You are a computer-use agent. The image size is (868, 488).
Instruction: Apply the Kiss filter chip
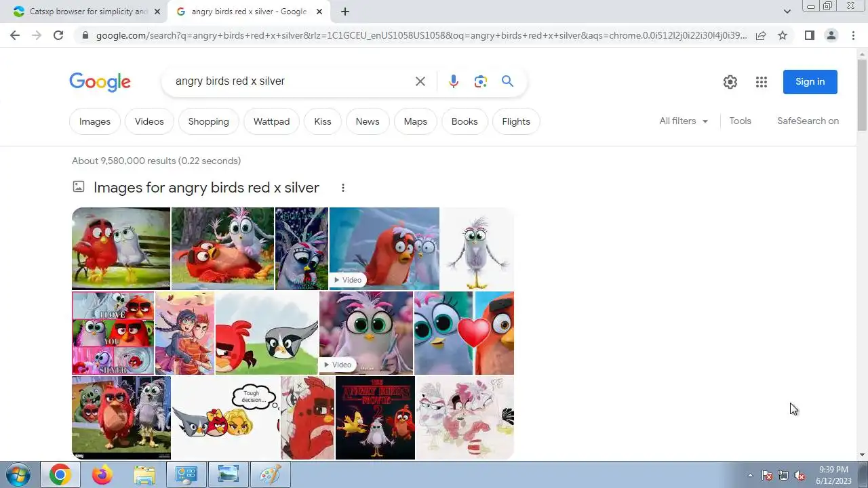323,121
